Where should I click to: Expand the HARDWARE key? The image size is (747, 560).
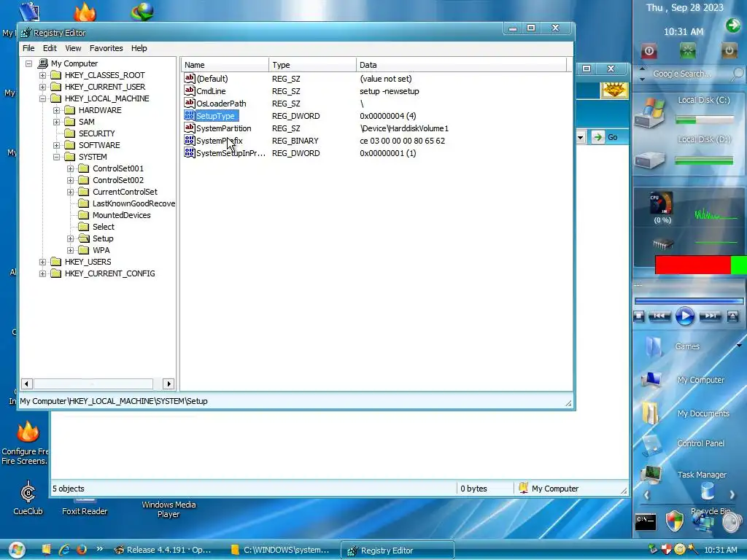click(56, 110)
